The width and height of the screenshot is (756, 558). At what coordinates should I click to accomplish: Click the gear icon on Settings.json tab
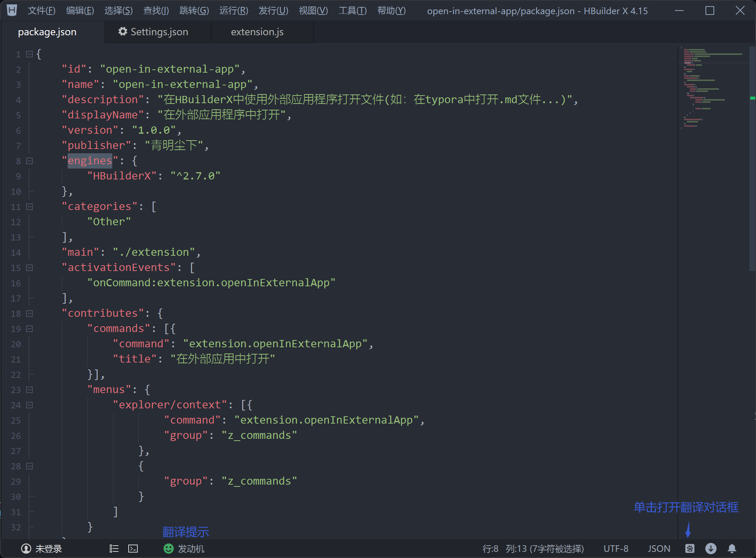pyautogui.click(x=123, y=32)
